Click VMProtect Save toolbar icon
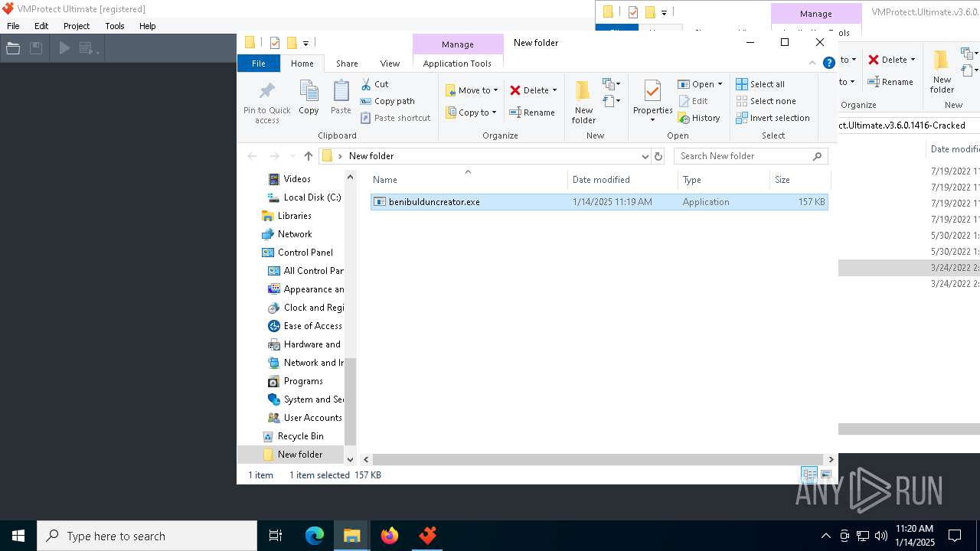This screenshot has height=551, width=980. click(35, 48)
